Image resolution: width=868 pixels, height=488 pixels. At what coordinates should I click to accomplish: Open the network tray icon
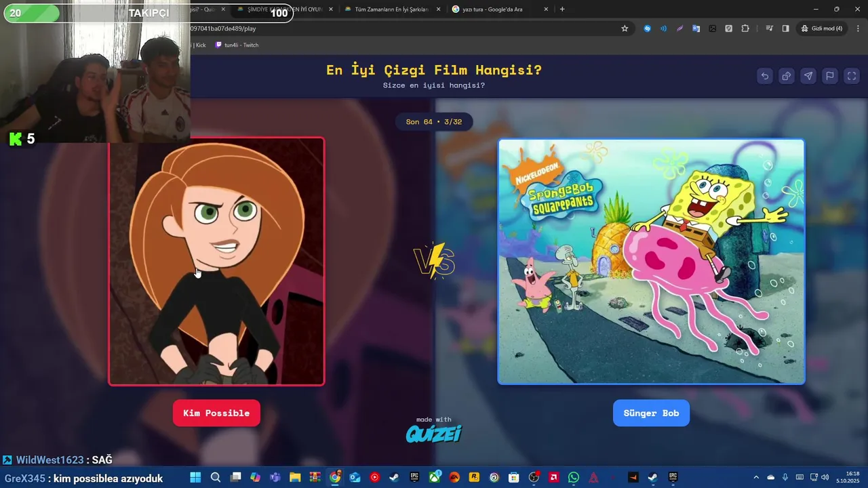pos(812,477)
